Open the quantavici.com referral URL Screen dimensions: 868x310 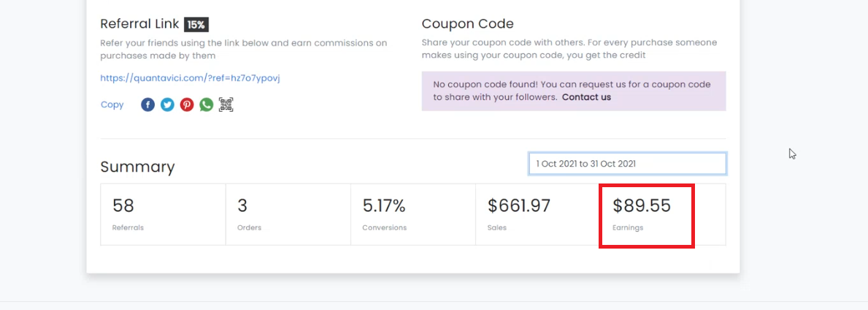190,78
